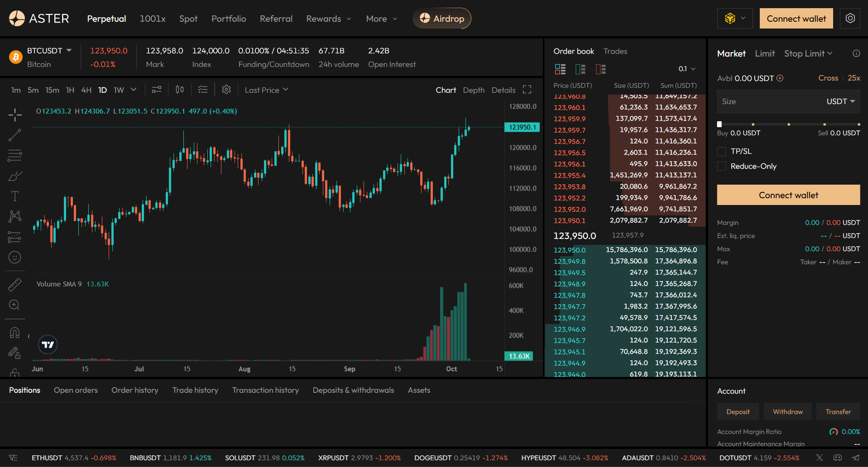The width and height of the screenshot is (868, 467).
Task: Open the Last Price dropdown
Action: [x=266, y=90]
